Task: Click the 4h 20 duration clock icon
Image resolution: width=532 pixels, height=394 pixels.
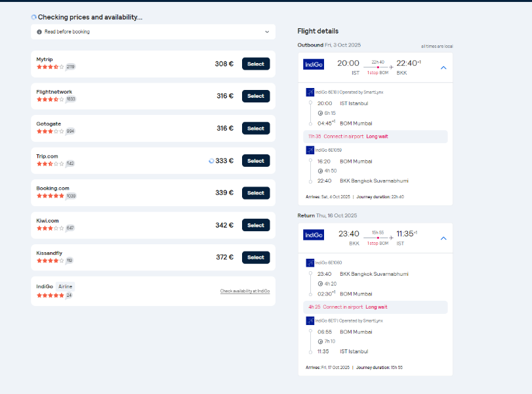Action: [320, 284]
